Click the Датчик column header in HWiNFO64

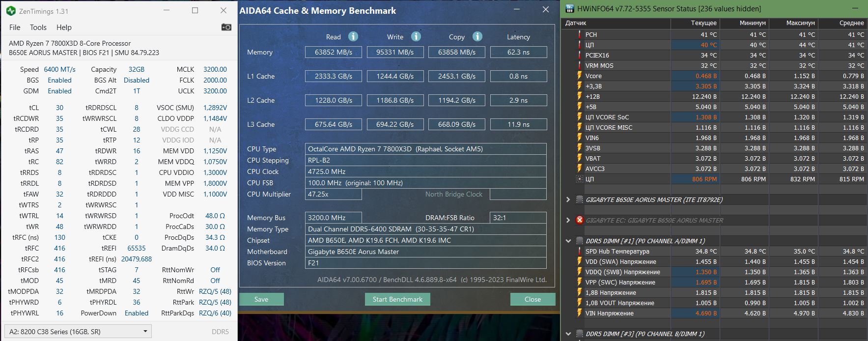tap(616, 23)
